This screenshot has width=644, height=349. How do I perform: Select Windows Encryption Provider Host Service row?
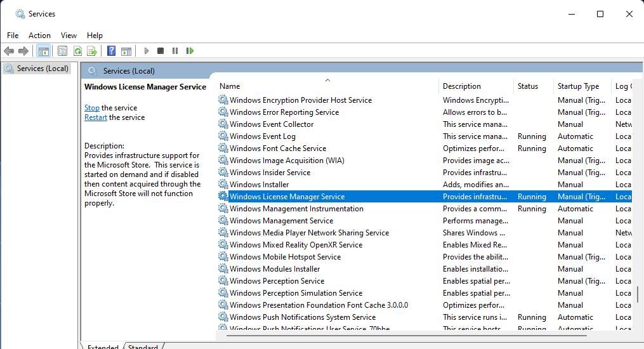click(x=424, y=100)
